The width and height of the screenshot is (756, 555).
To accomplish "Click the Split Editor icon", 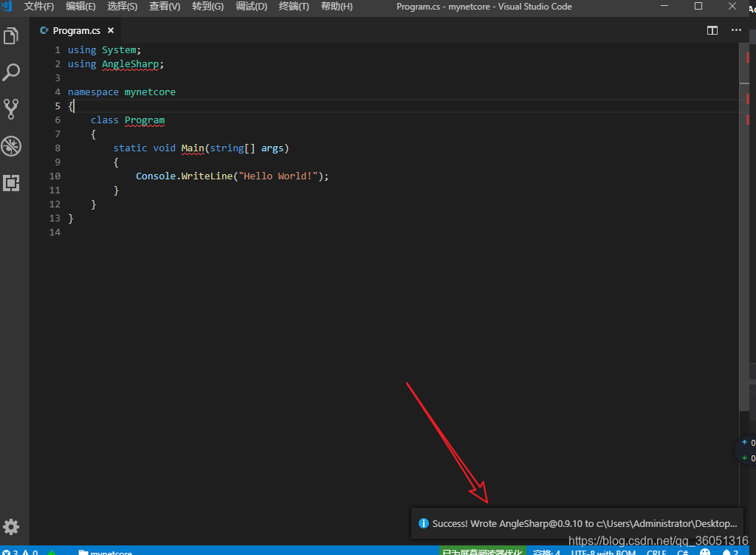I will 712,30.
